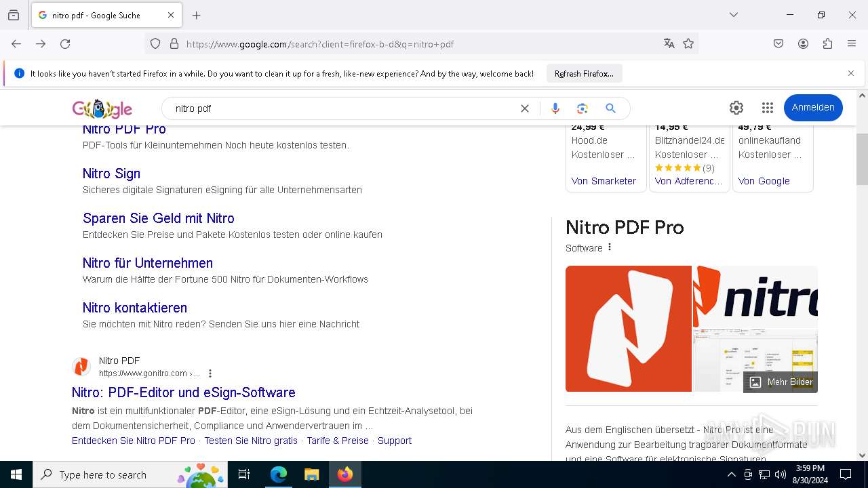
Task: Open the clock showing 3:59 PM
Action: [810, 474]
